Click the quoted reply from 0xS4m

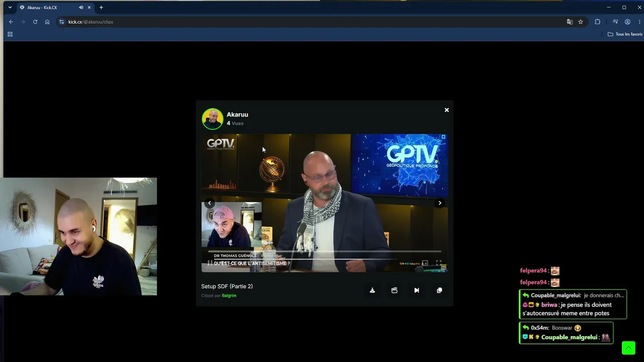click(552, 328)
